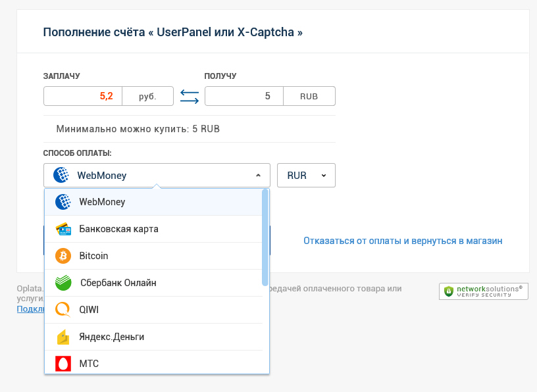Click the Network Solutions security badge

(484, 291)
